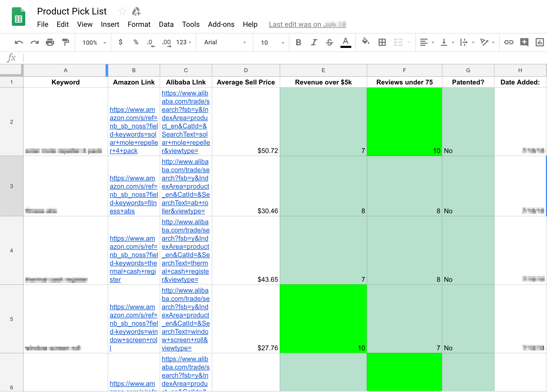Expand the Text wrapping dropdown arrow
The height and width of the screenshot is (392, 547).
473,42
